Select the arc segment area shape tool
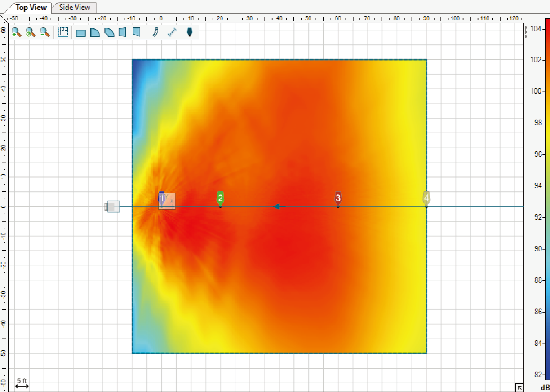The width and height of the screenshot is (550, 392). pos(109,32)
